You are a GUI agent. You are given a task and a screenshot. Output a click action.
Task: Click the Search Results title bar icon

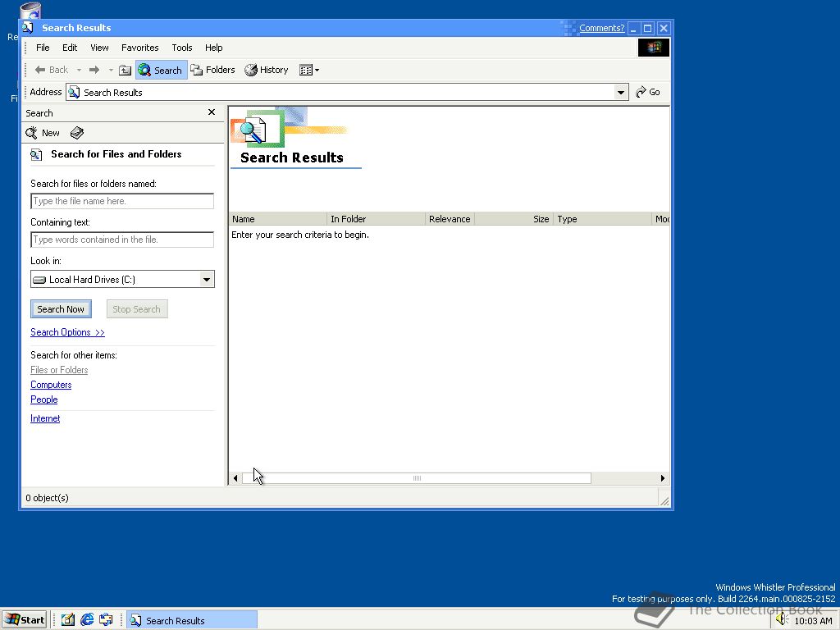[29, 27]
